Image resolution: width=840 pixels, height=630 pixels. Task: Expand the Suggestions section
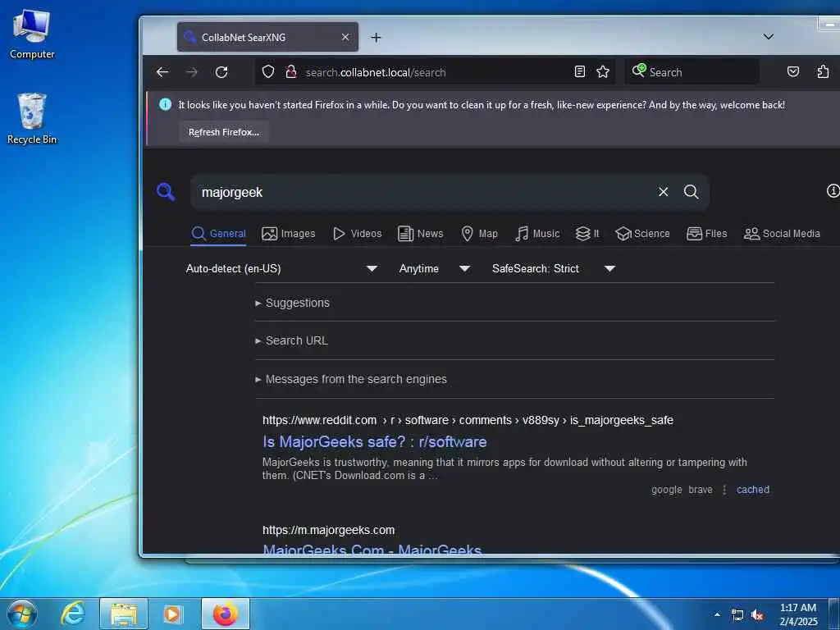point(293,303)
